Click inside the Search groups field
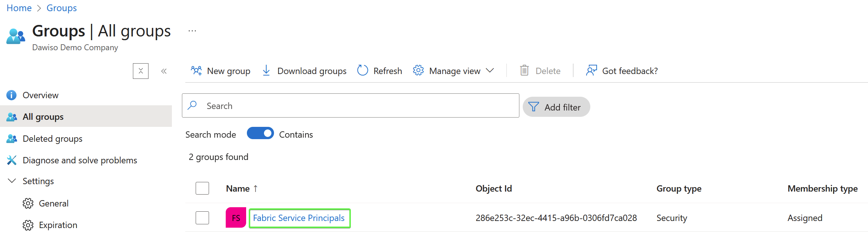The height and width of the screenshot is (234, 868). point(349,106)
